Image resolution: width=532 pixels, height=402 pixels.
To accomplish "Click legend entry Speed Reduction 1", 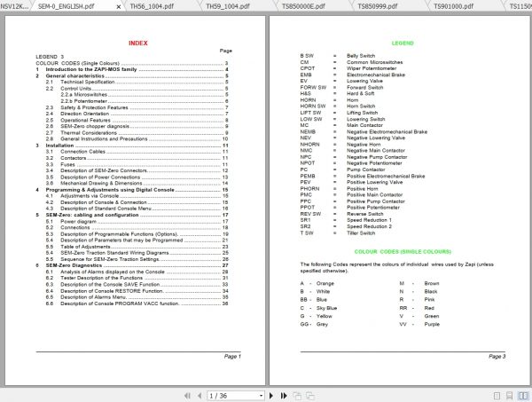I will click(369, 220).
